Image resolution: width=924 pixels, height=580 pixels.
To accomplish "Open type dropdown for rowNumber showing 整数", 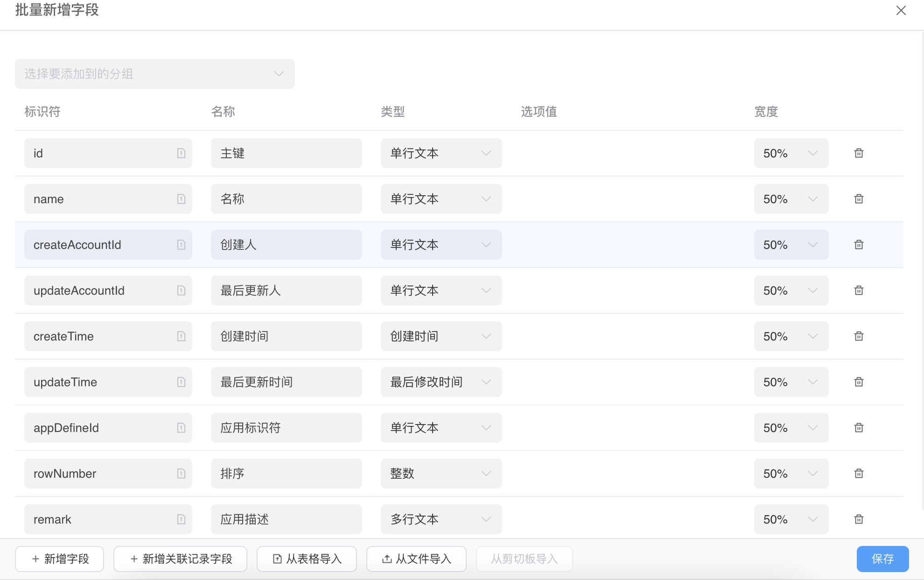I will coord(441,474).
